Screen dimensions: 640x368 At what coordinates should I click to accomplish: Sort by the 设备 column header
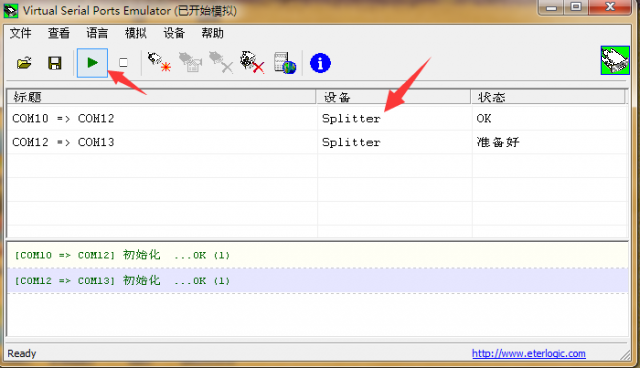pos(393,97)
